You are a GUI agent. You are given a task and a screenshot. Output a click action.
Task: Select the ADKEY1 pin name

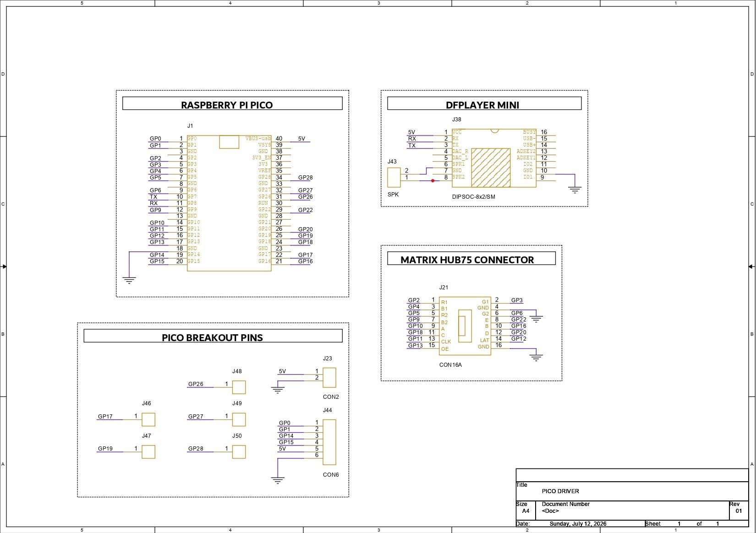pos(526,158)
